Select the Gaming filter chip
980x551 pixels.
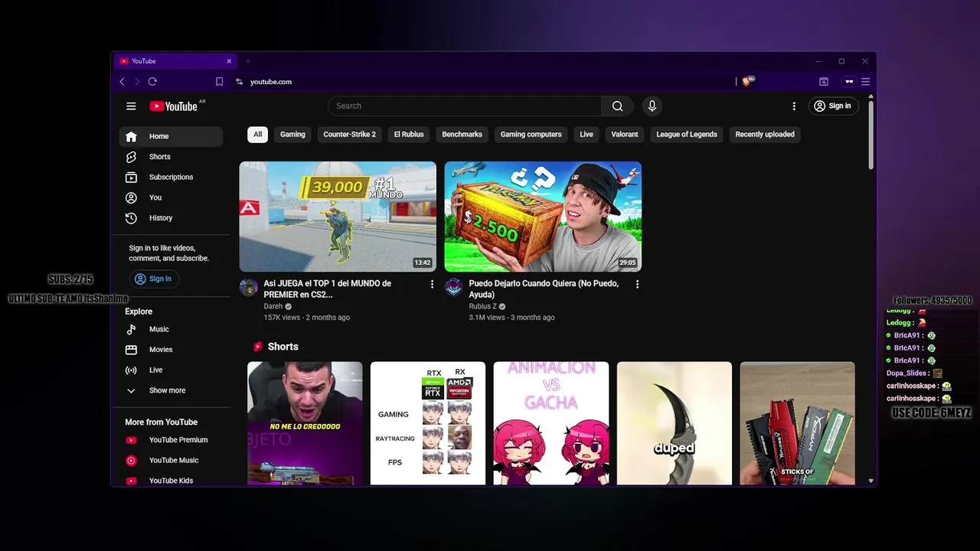[x=292, y=134]
